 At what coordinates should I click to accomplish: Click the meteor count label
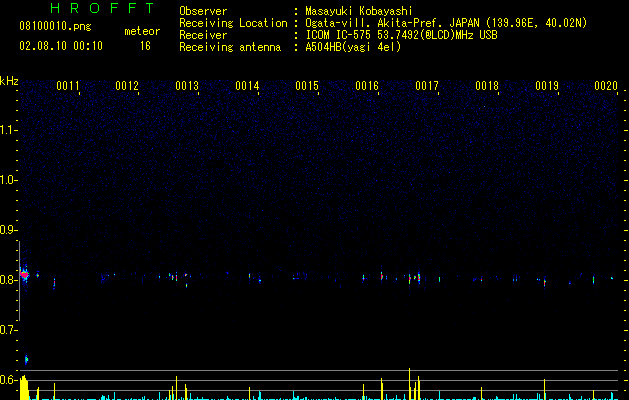click(x=142, y=31)
